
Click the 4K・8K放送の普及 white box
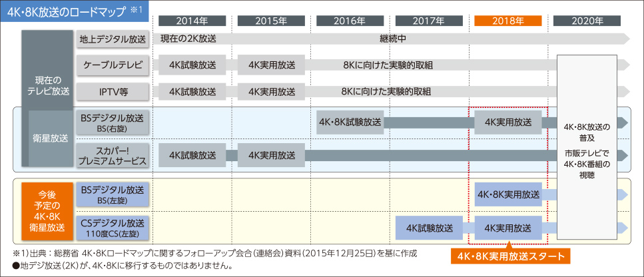coord(587,151)
